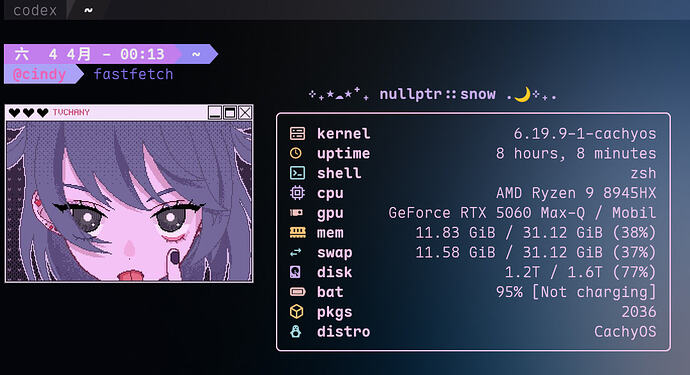
Task: Switch to the codex tab
Action: click(35, 10)
